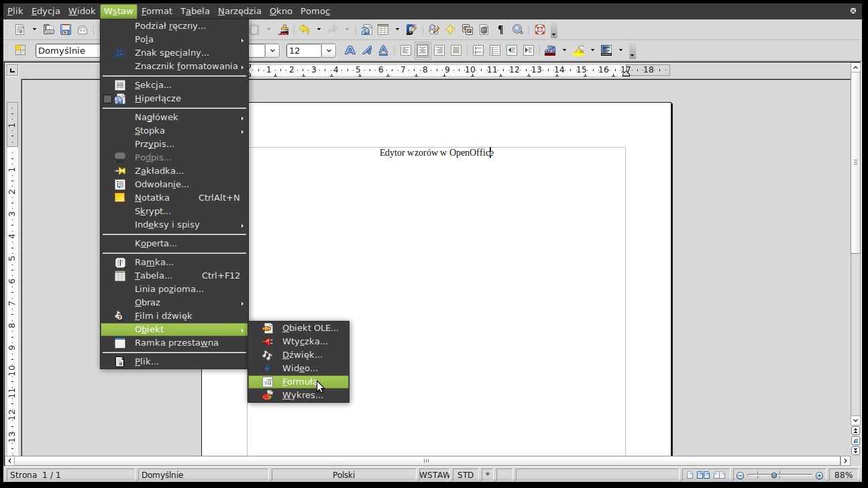Justify the paragraph text

click(x=456, y=50)
